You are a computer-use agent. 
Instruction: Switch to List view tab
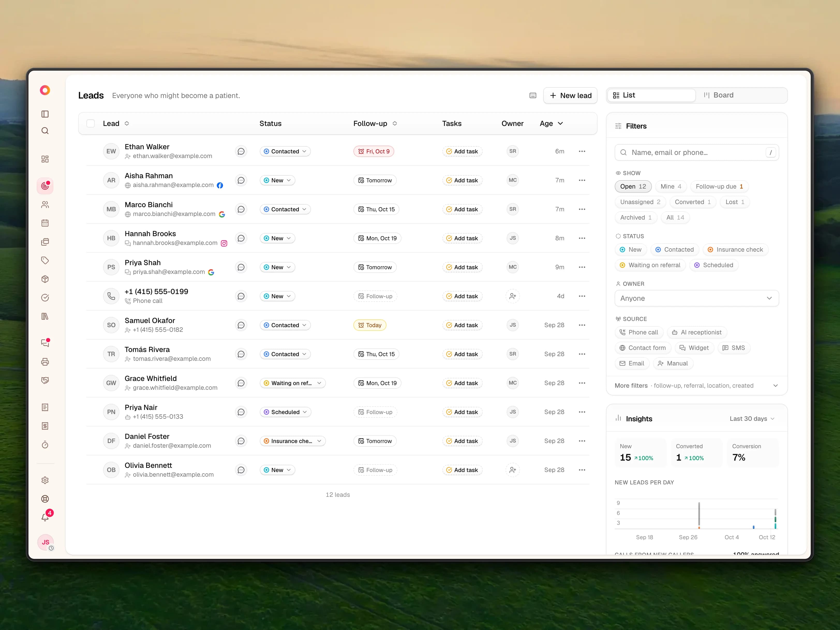click(651, 95)
